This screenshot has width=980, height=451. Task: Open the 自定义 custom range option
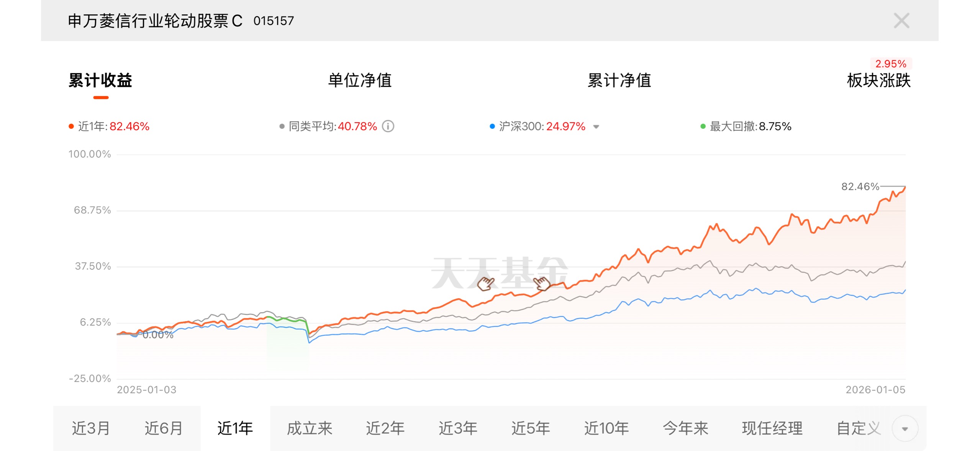pyautogui.click(x=859, y=428)
